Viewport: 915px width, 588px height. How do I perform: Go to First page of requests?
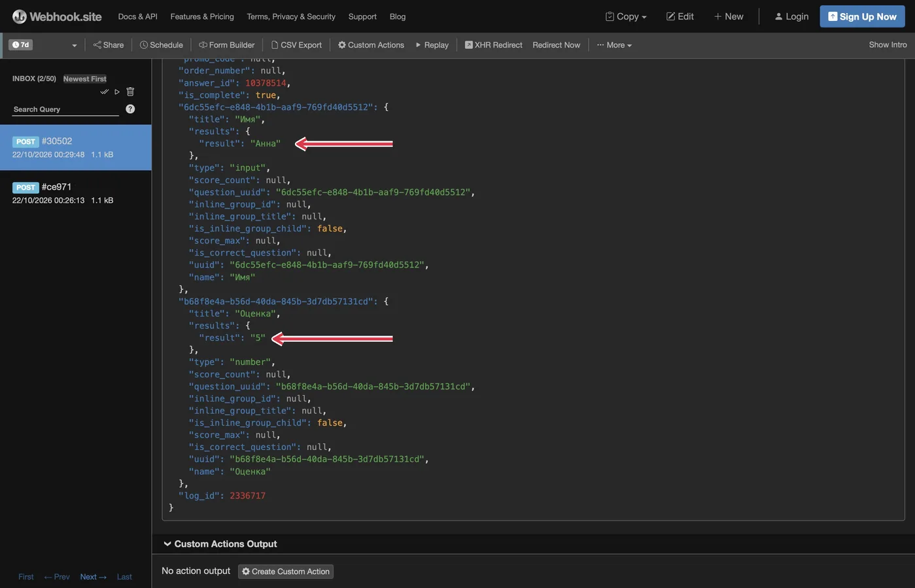pyautogui.click(x=26, y=577)
